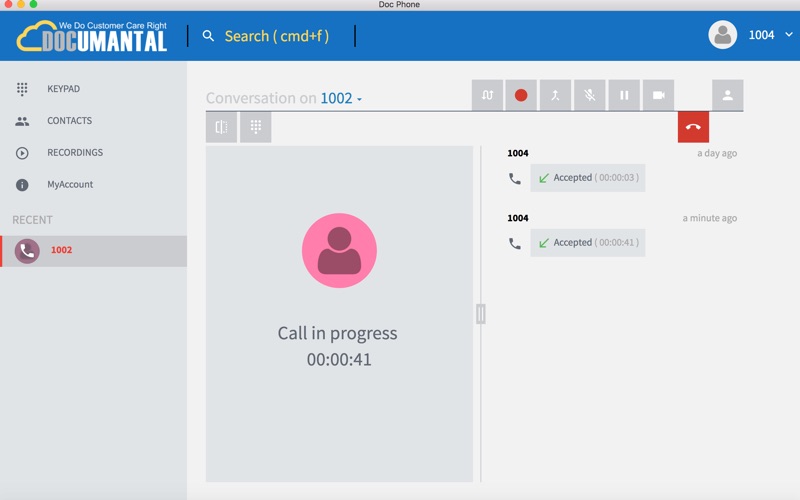Click the incoming arrow on 00:00:41 entry
800x500 pixels.
pyautogui.click(x=544, y=243)
